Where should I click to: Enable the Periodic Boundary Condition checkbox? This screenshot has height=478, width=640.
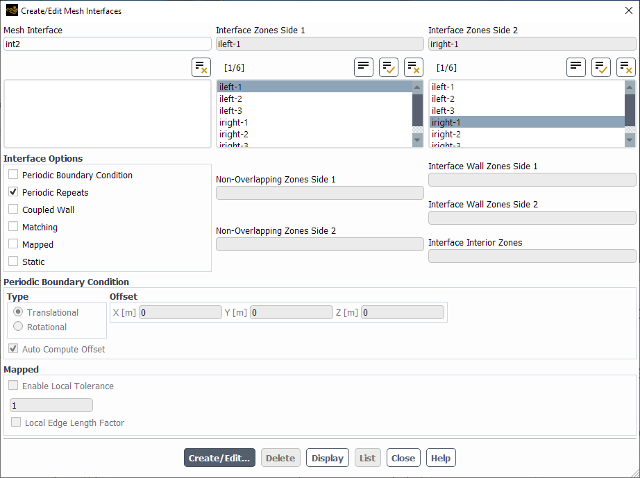pyautogui.click(x=13, y=175)
